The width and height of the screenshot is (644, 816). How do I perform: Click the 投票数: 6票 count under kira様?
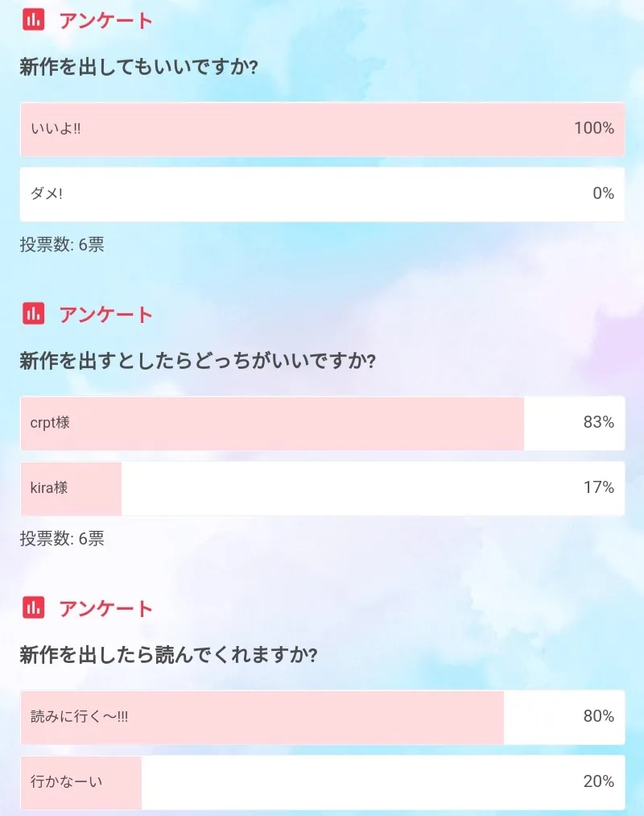point(62,539)
